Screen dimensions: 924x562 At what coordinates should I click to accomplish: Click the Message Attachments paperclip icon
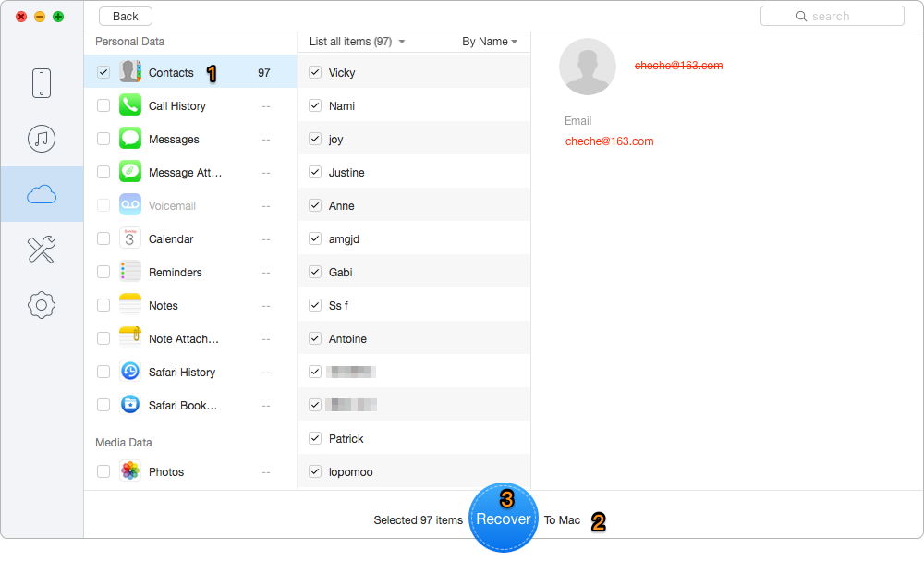[x=130, y=172]
